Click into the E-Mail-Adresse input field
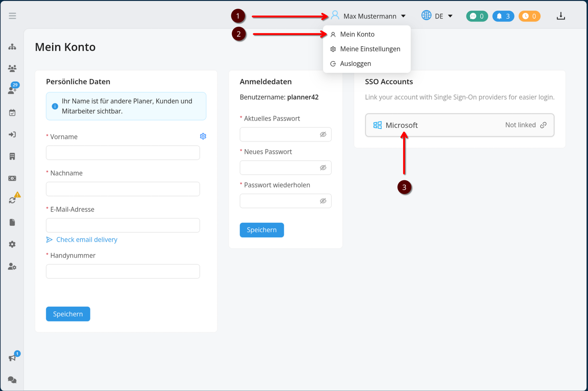This screenshot has width=588, height=391. tap(123, 225)
